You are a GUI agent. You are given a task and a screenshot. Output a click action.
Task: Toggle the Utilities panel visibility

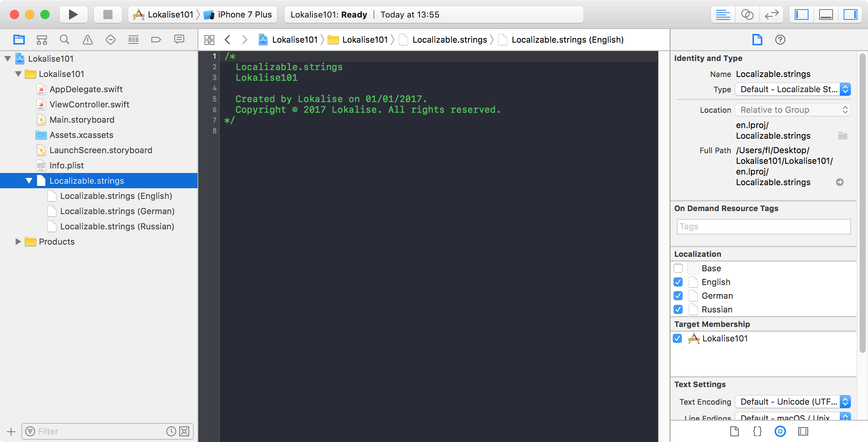coord(850,14)
